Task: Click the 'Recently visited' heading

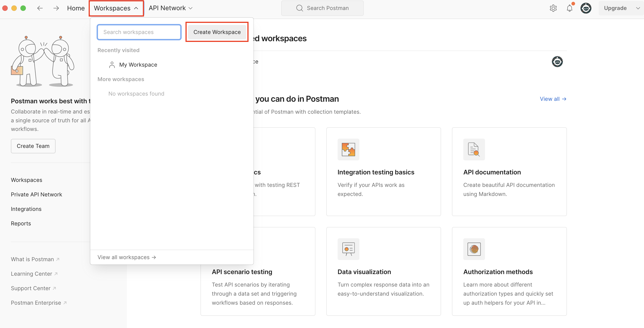Action: point(119,50)
